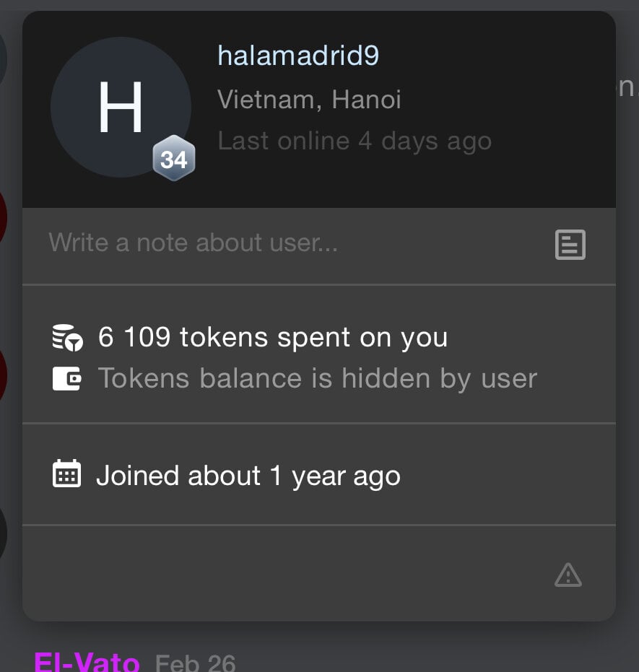
Task: Click the coin stack tokens icon
Action: click(x=68, y=338)
